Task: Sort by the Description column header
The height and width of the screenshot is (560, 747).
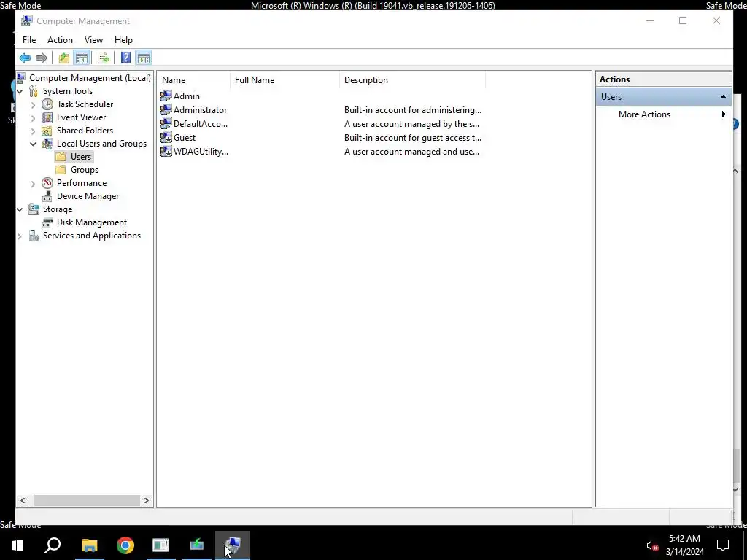Action: (x=413, y=80)
